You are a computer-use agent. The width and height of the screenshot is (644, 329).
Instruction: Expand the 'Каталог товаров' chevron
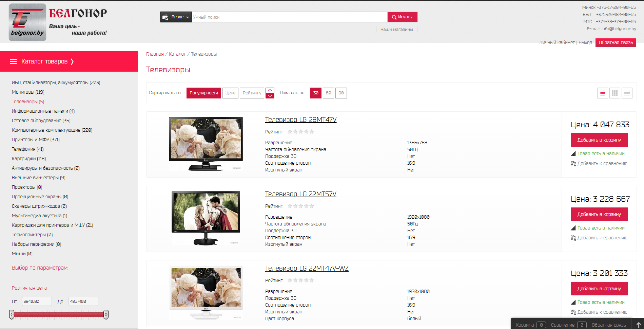(x=72, y=61)
